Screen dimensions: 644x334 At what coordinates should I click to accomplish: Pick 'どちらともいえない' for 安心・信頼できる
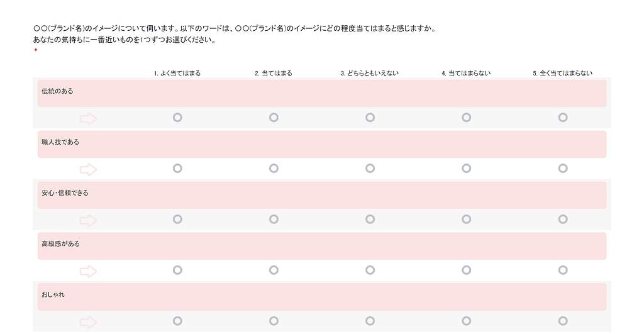pyautogui.click(x=370, y=219)
